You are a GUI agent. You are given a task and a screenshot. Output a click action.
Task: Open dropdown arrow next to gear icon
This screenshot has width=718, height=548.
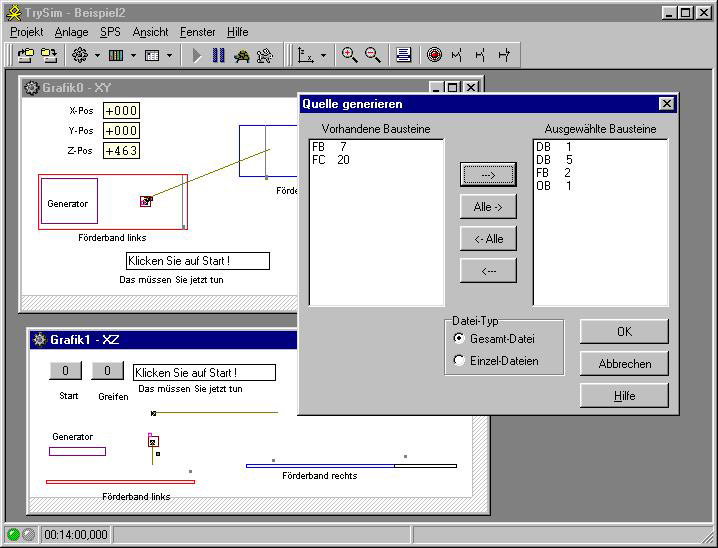97,56
